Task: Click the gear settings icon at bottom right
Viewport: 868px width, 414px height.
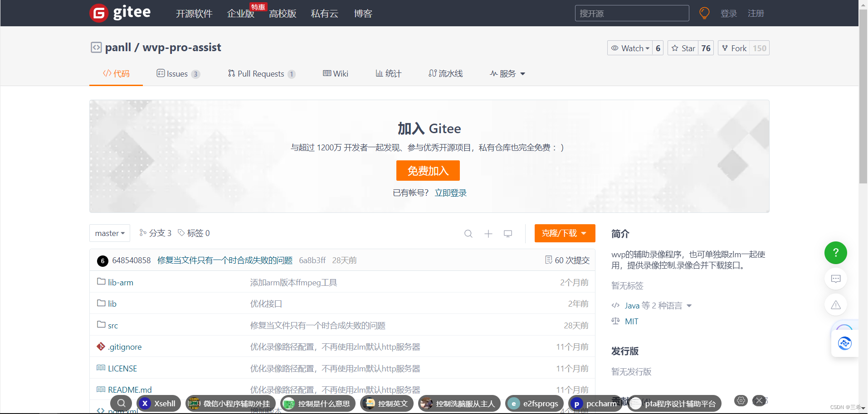Action: (741, 400)
